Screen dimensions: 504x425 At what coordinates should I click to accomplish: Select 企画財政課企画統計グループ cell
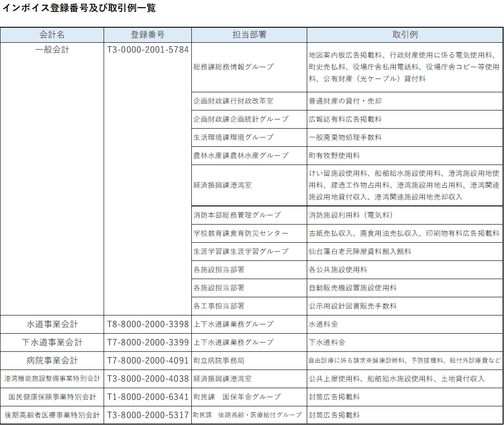[x=249, y=119]
